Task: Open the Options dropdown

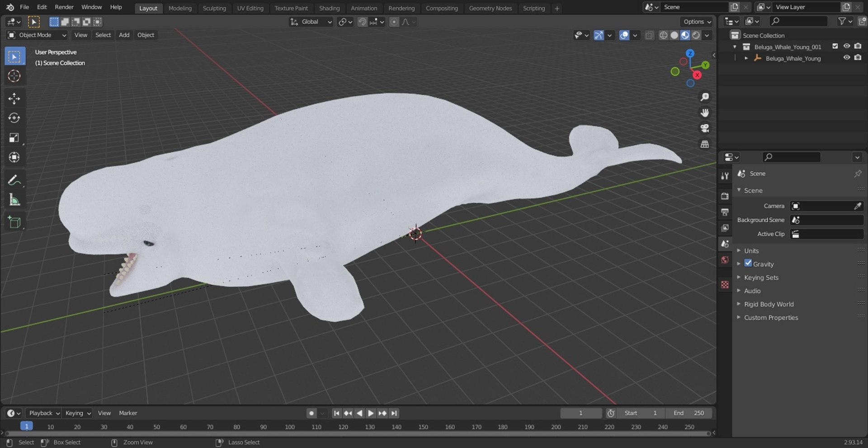Action: point(697,22)
